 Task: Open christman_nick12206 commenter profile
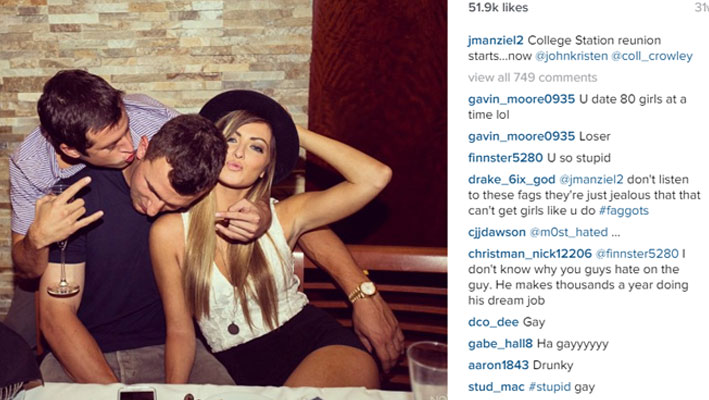(x=529, y=254)
